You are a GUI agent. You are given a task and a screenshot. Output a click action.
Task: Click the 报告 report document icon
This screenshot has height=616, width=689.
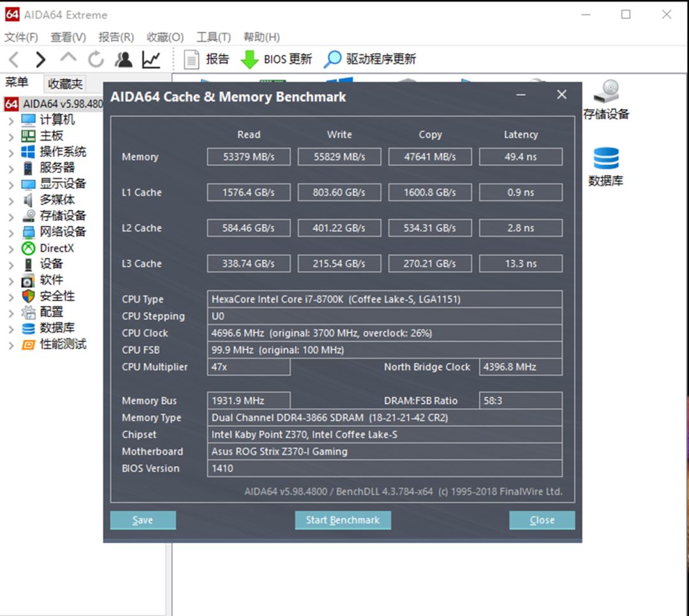coord(191,59)
